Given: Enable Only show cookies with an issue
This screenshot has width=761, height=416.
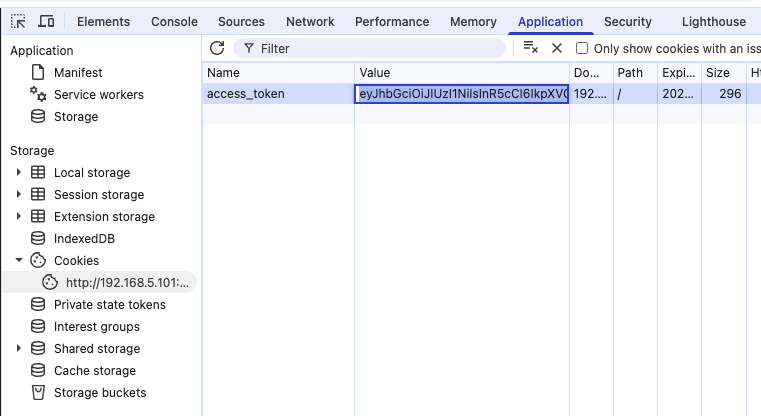Looking at the screenshot, I should click(582, 48).
